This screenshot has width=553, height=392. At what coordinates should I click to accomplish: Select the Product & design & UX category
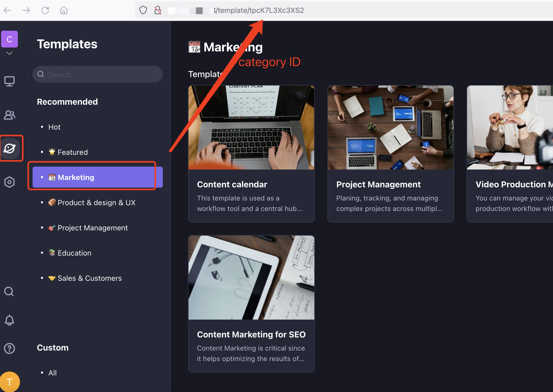tap(98, 203)
